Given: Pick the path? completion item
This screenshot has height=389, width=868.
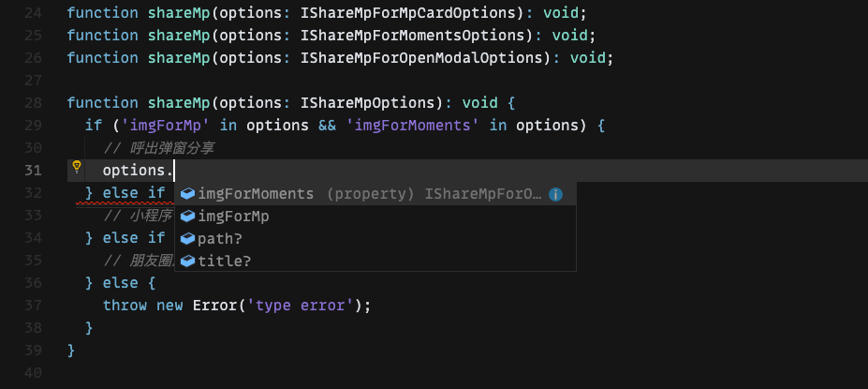Looking at the screenshot, I should pos(375,239).
